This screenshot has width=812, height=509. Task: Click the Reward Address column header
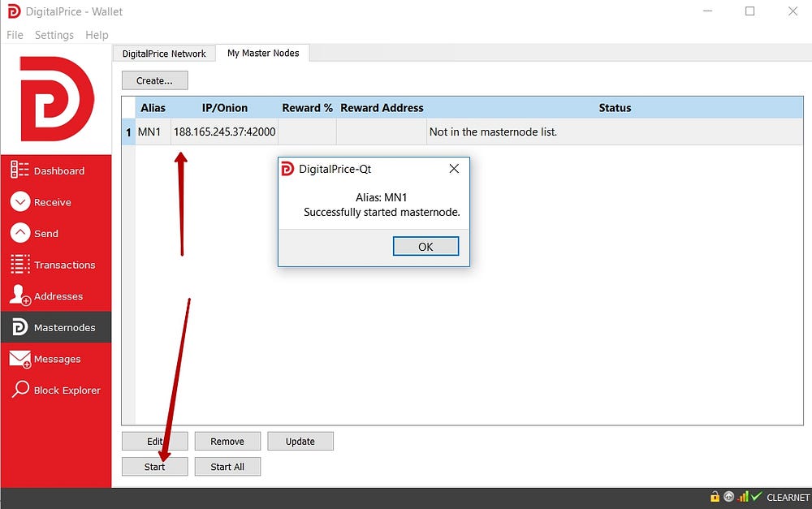click(x=382, y=108)
